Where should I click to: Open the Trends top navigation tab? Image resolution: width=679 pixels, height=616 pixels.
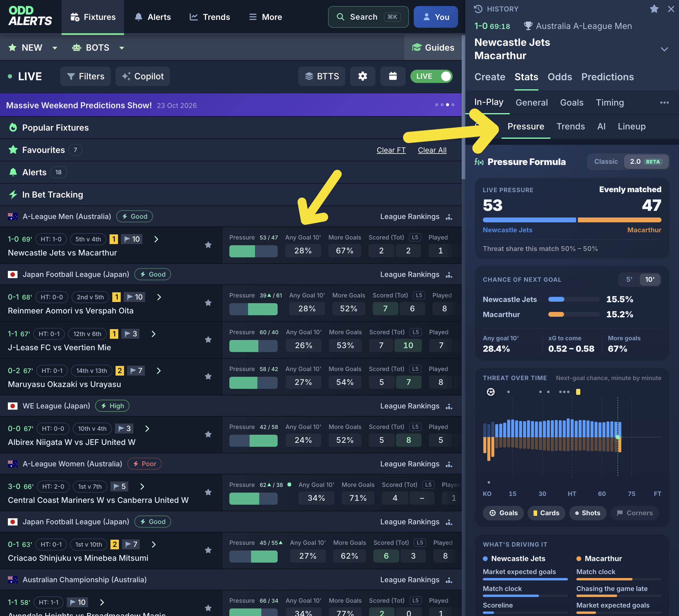click(209, 17)
